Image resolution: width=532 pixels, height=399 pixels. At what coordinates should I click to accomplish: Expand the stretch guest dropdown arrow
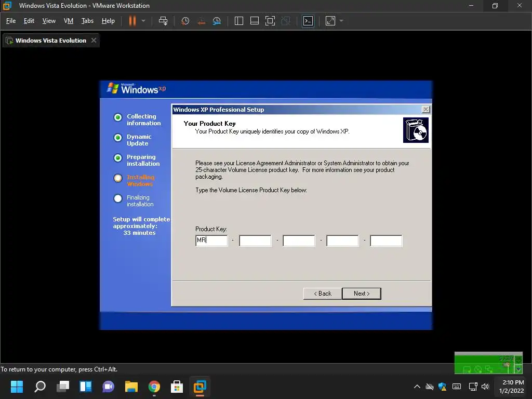click(341, 21)
